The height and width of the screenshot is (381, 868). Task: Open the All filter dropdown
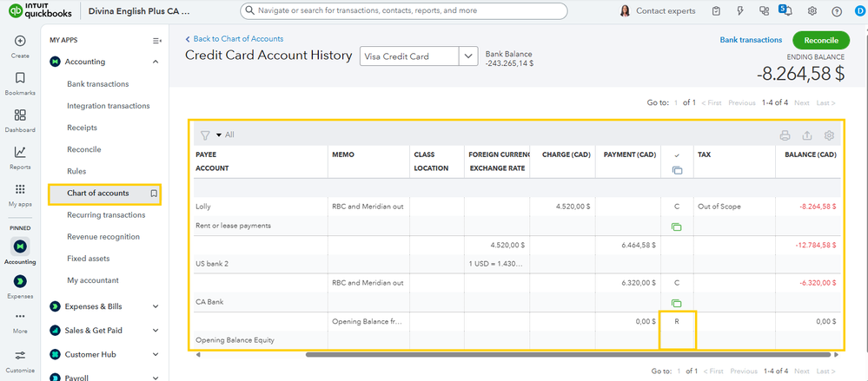[225, 135]
